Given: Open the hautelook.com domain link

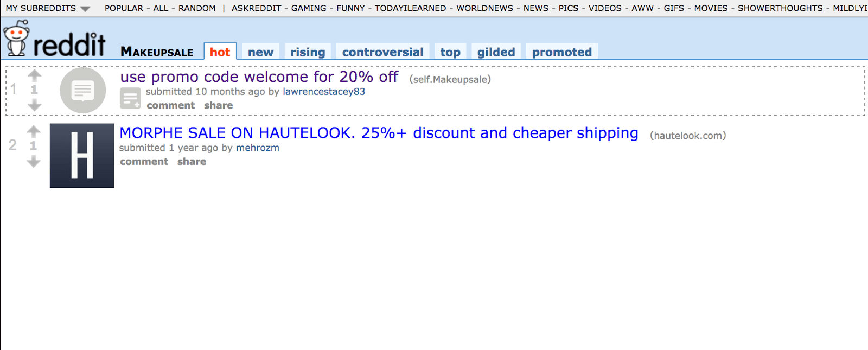Looking at the screenshot, I should pos(688,136).
